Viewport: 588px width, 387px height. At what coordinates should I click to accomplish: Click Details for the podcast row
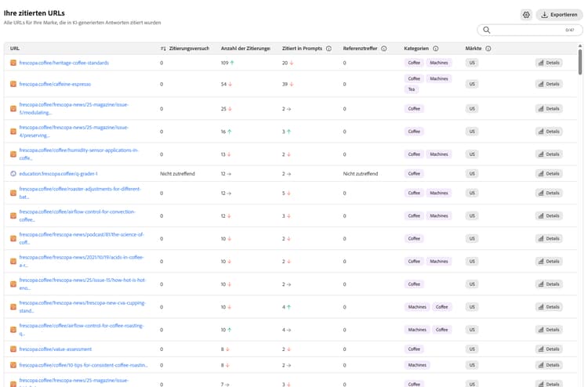(x=549, y=239)
